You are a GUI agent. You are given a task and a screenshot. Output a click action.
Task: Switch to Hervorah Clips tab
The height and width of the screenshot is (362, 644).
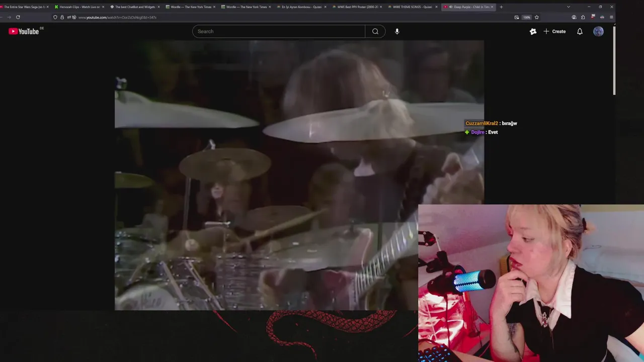tap(79, 7)
